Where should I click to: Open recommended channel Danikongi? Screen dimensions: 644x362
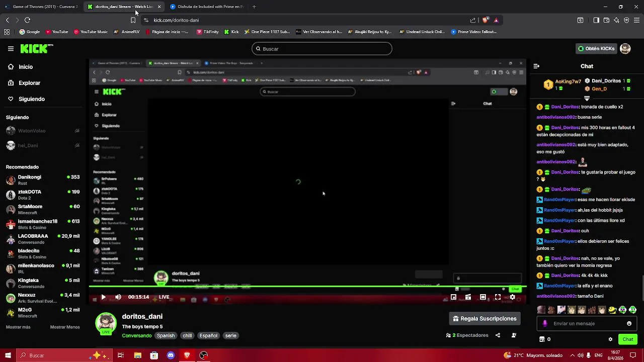43,180
